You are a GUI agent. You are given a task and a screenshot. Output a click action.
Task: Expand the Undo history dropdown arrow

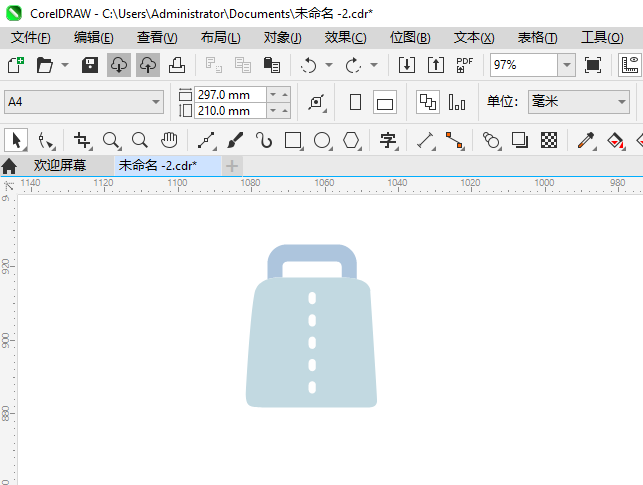pos(329,65)
